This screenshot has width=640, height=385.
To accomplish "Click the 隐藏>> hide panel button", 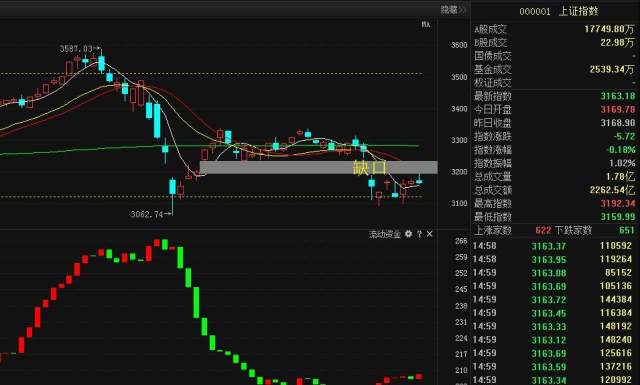I will 453,10.
